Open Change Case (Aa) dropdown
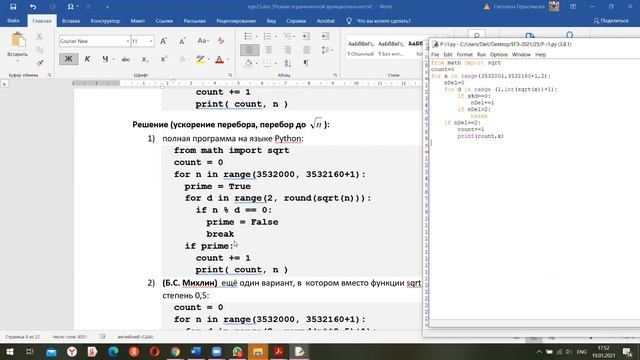The height and width of the screenshot is (360, 640). coord(203,41)
